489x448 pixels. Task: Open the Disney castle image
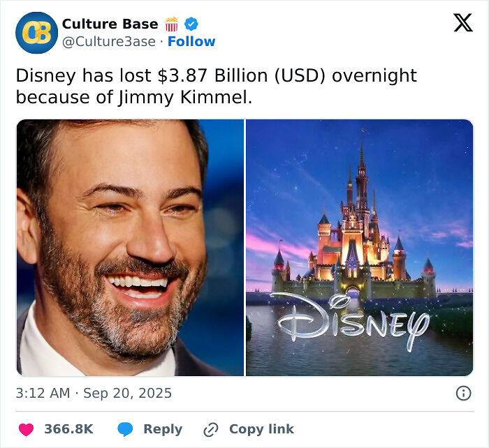pyautogui.click(x=359, y=209)
